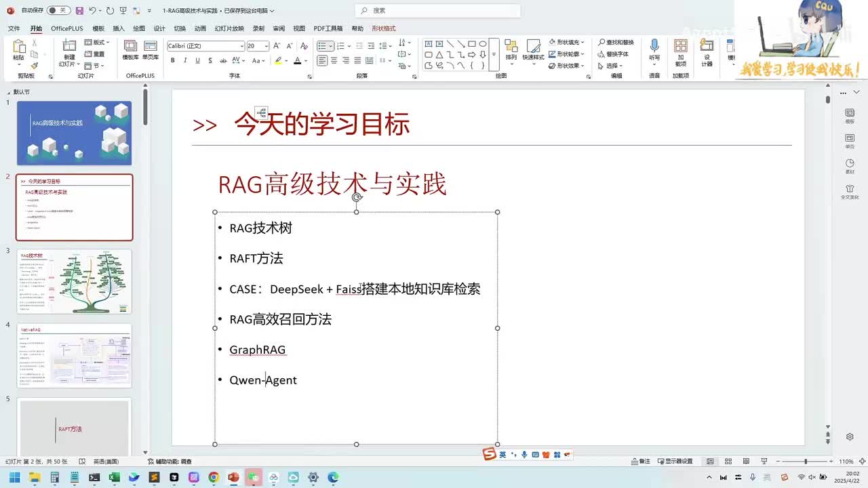
Task: Open the Windows Start menu
Action: pos(14,477)
